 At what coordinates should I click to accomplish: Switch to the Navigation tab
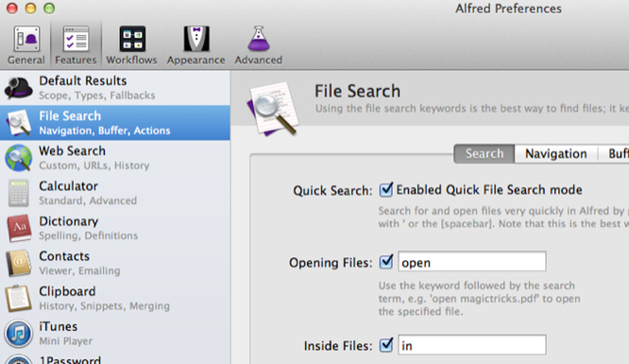click(556, 154)
